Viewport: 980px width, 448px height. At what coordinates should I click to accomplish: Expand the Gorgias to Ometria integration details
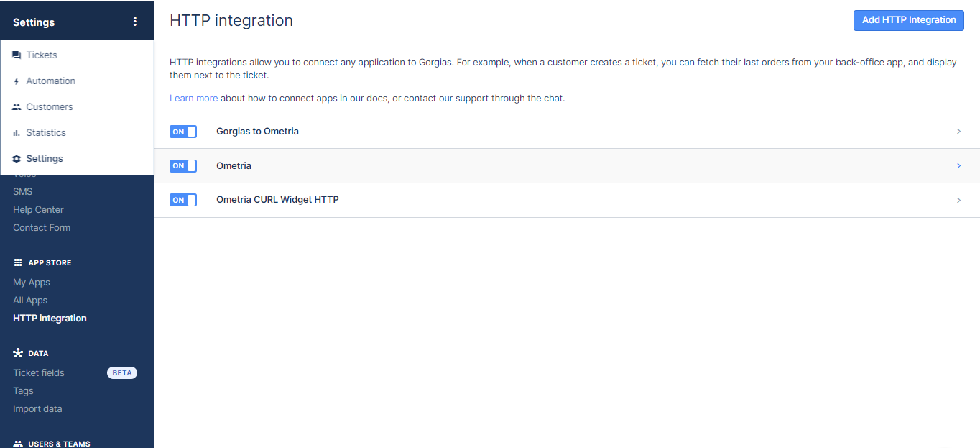[958, 131]
